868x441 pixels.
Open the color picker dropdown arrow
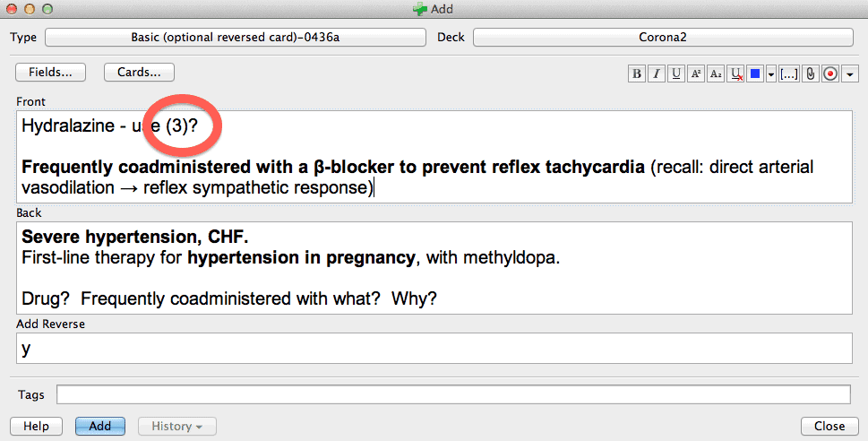[771, 73]
